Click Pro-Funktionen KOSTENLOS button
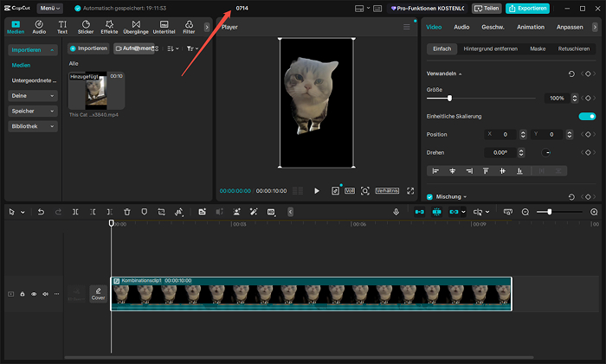This screenshot has width=606, height=364. click(427, 8)
